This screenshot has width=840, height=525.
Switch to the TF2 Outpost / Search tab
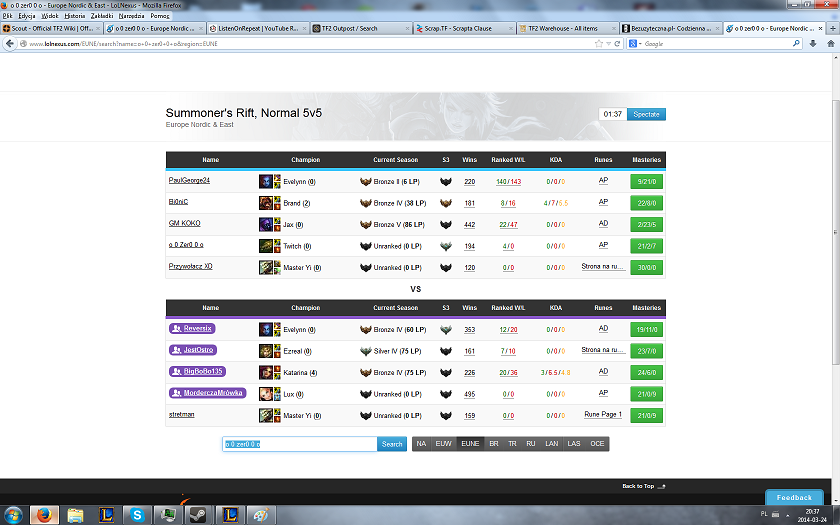(x=362, y=28)
